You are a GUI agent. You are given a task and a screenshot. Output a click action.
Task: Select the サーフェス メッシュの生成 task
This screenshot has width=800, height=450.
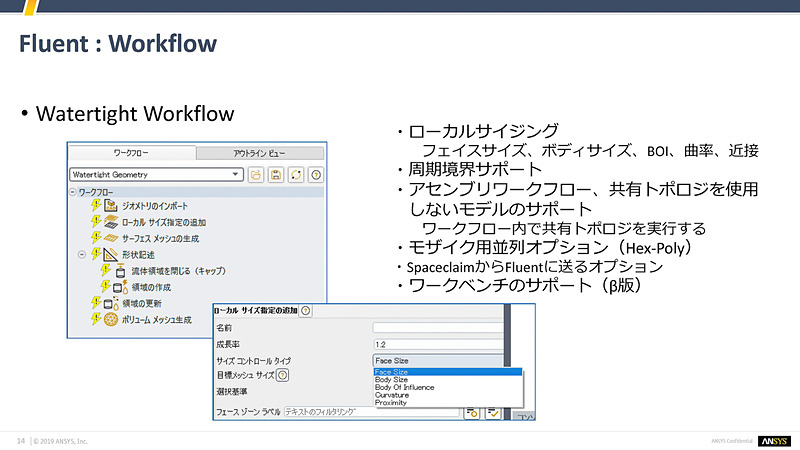point(160,238)
